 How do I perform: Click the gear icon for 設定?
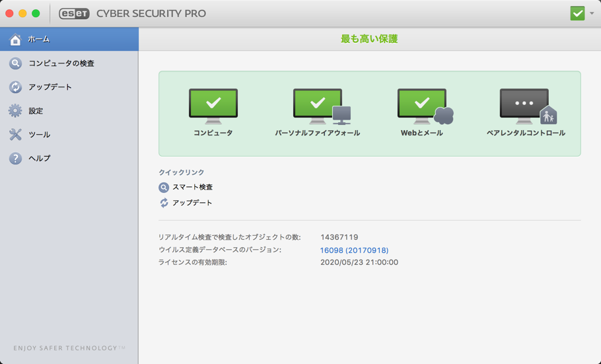(15, 110)
